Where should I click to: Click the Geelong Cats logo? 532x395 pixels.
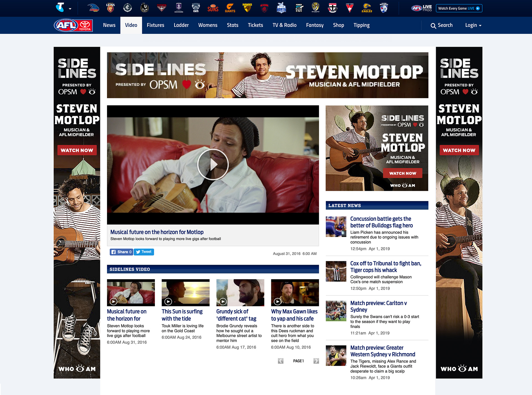[x=196, y=8]
